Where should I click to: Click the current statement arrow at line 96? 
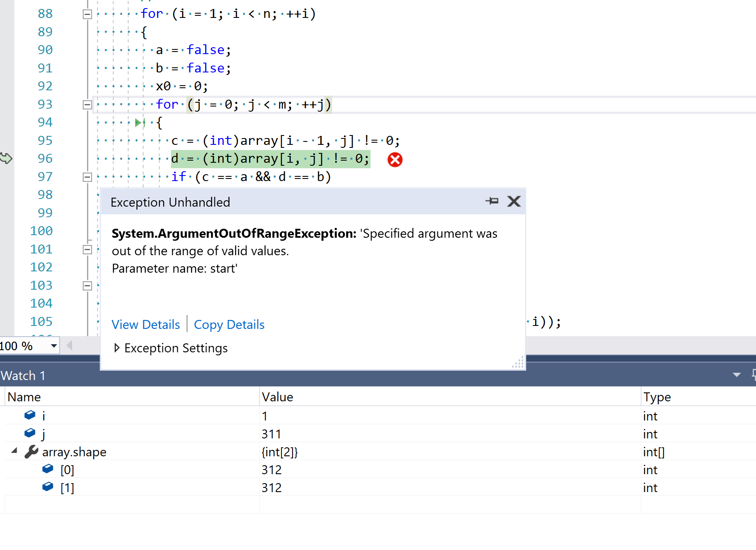[6, 158]
